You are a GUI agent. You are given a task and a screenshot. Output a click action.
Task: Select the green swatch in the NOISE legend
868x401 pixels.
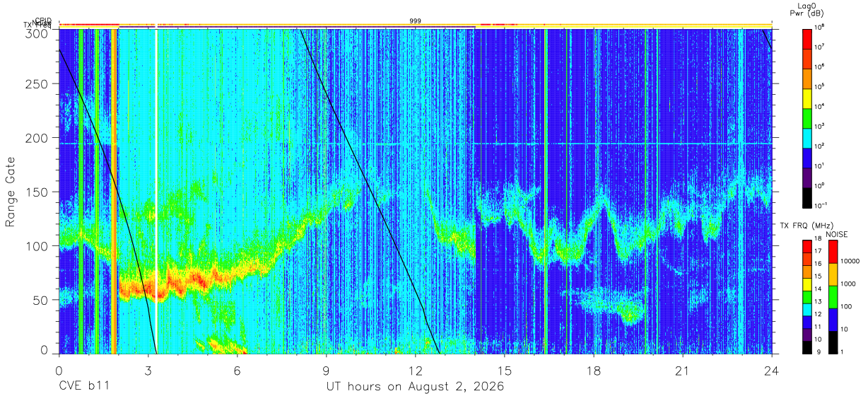833,296
